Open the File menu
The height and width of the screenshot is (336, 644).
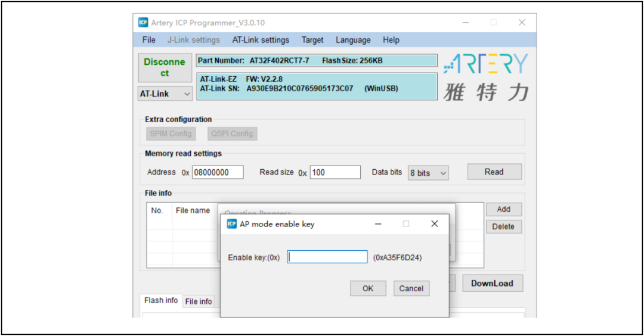[148, 40]
